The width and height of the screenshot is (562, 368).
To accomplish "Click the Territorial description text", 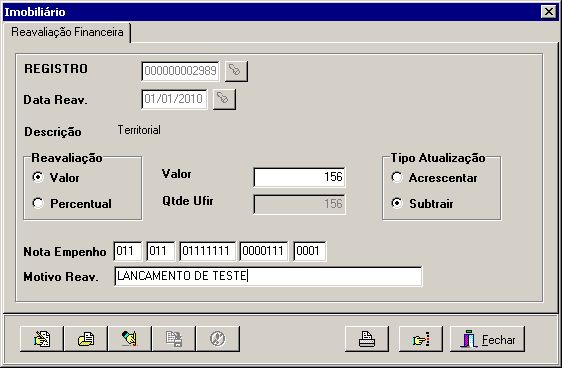I will pyautogui.click(x=139, y=130).
